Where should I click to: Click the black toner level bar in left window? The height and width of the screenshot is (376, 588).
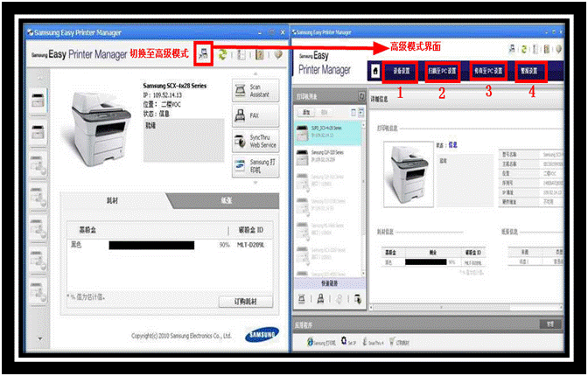click(151, 245)
